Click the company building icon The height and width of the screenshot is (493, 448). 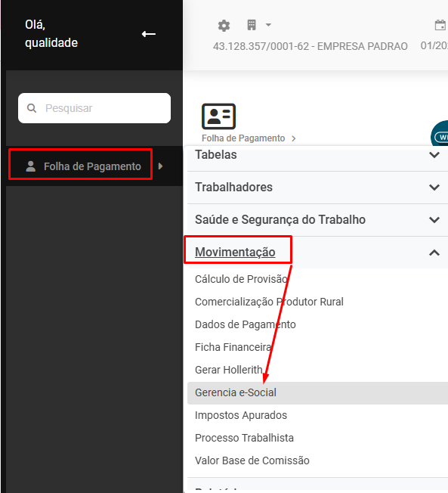tap(252, 25)
